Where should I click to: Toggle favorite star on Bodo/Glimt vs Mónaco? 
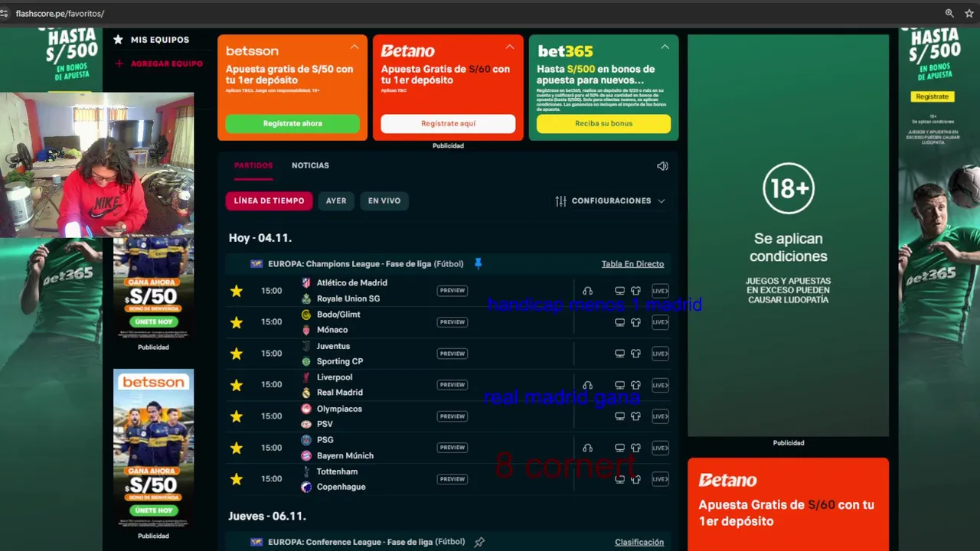[237, 322]
